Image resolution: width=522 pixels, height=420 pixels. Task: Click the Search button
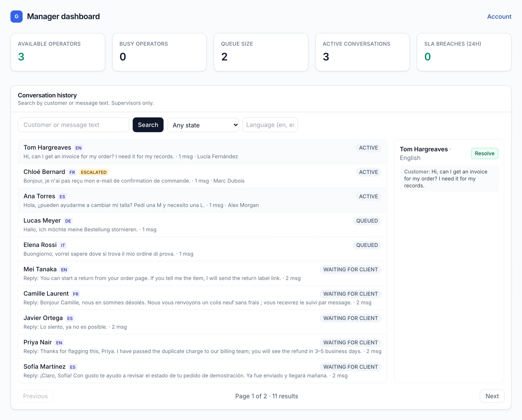click(x=148, y=125)
